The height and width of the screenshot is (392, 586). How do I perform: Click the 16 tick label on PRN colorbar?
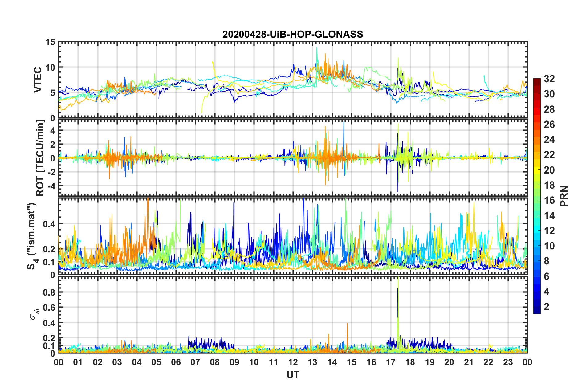pos(549,200)
